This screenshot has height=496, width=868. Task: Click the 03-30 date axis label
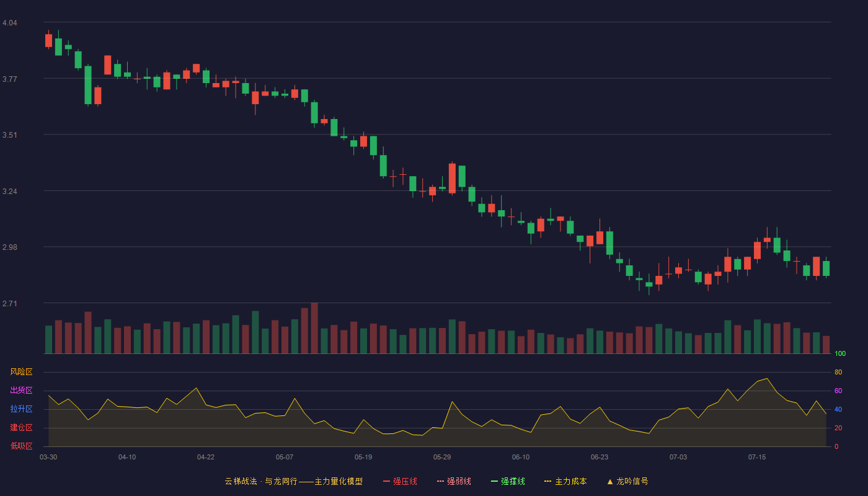click(x=48, y=457)
